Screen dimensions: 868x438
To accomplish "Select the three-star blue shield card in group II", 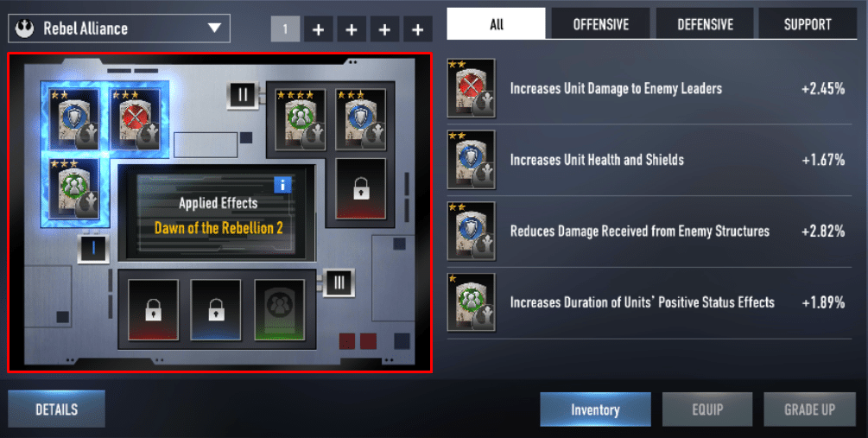I will [x=360, y=119].
